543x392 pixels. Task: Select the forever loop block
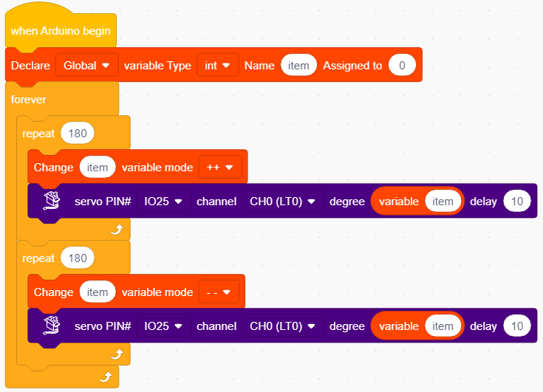(28, 100)
